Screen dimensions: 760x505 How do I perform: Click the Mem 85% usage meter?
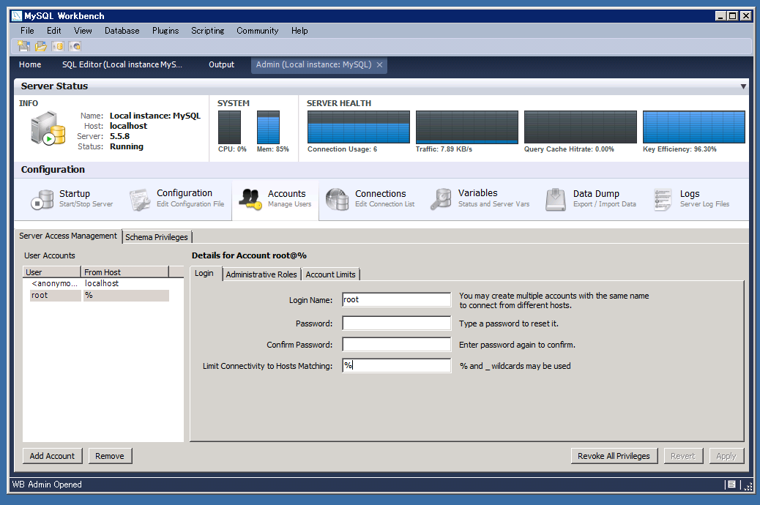point(269,127)
